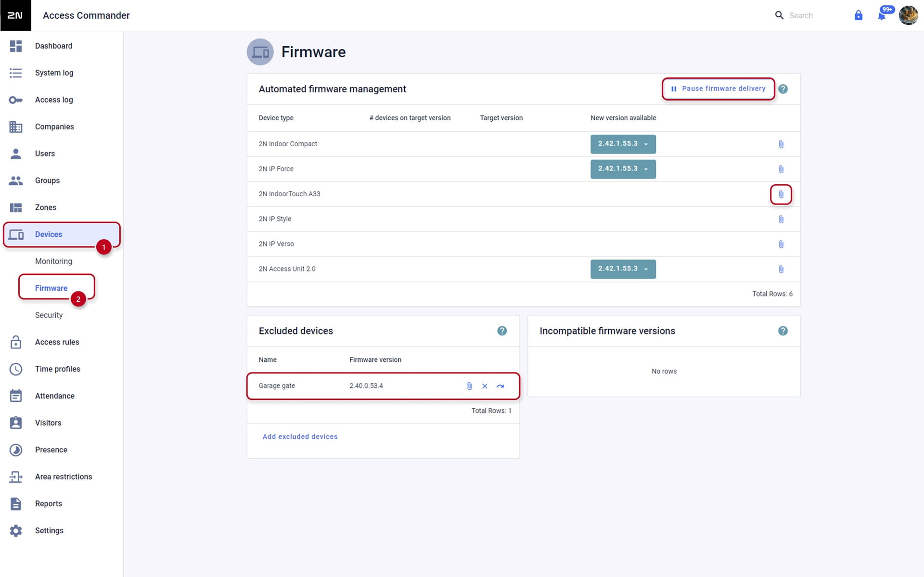Click paperclip icon for 2N IP Force
This screenshot has height=577, width=924.
click(781, 169)
